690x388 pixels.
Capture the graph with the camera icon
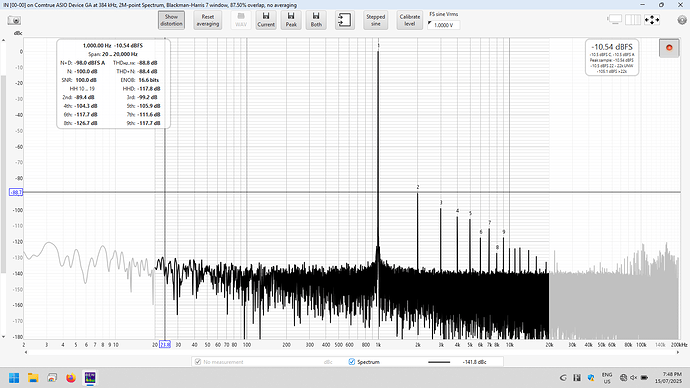tap(14, 20)
